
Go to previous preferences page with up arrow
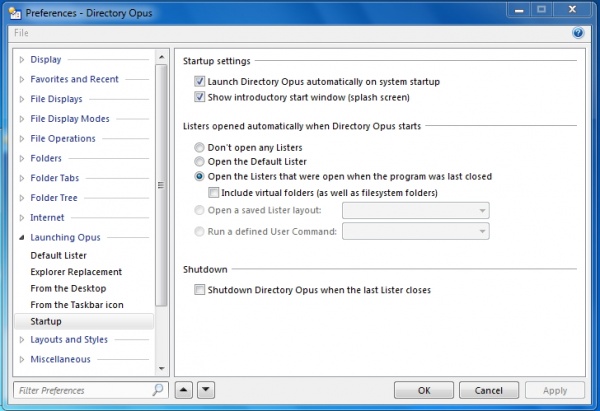coord(184,390)
